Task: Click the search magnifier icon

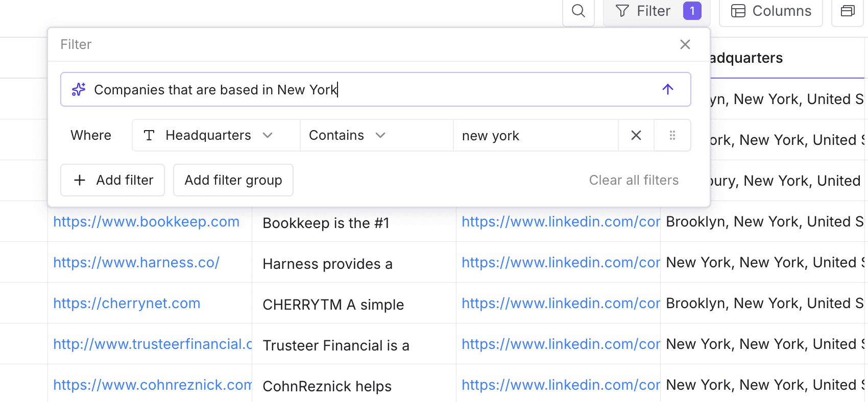Action: click(578, 11)
